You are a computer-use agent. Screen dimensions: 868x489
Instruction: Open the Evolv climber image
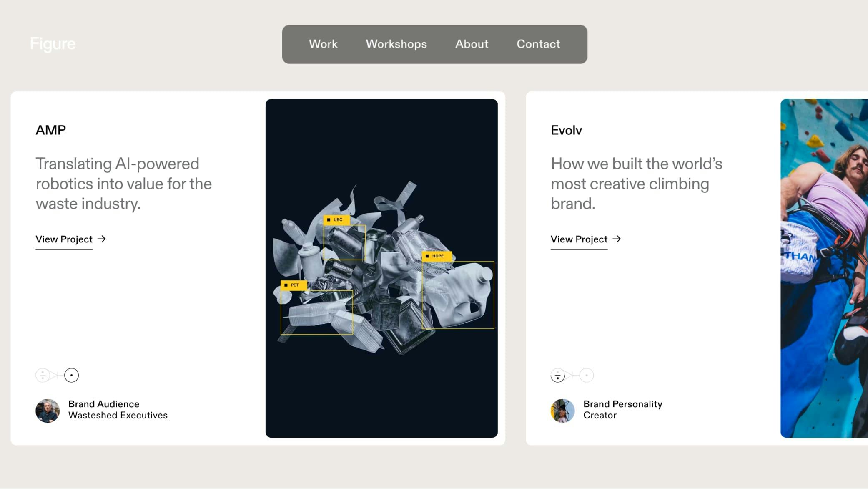824,268
